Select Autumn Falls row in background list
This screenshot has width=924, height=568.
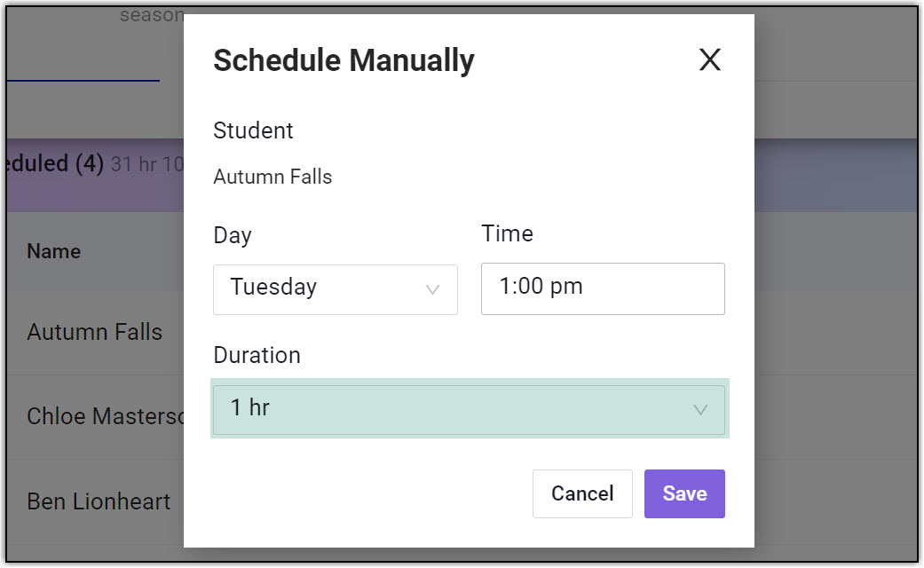coord(95,332)
